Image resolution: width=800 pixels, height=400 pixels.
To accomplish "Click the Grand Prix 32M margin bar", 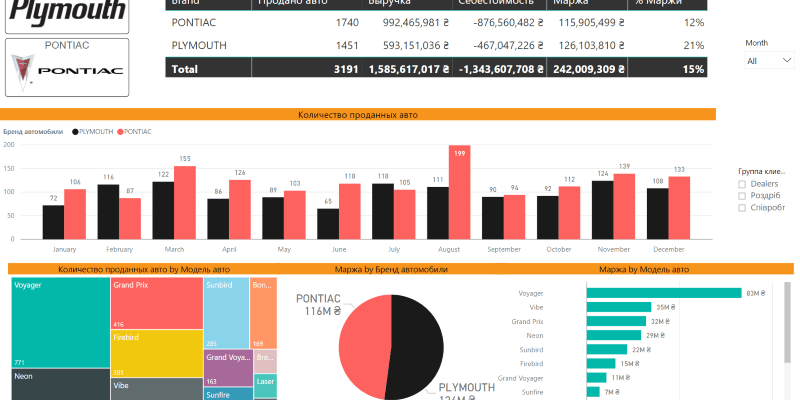I will coord(616,321).
